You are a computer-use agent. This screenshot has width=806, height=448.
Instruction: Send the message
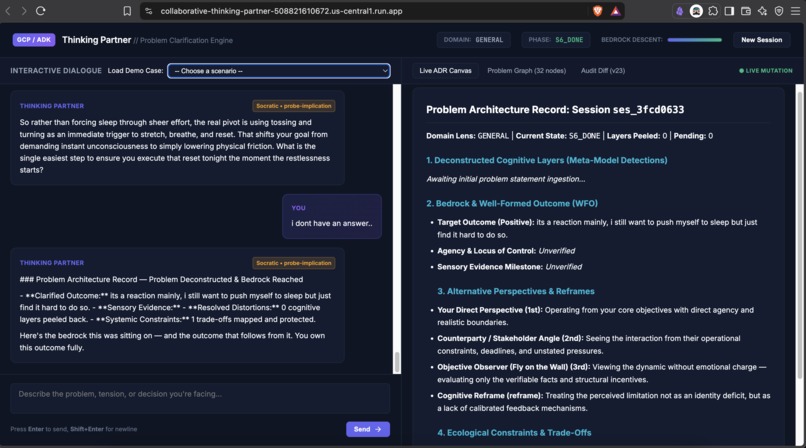click(368, 429)
